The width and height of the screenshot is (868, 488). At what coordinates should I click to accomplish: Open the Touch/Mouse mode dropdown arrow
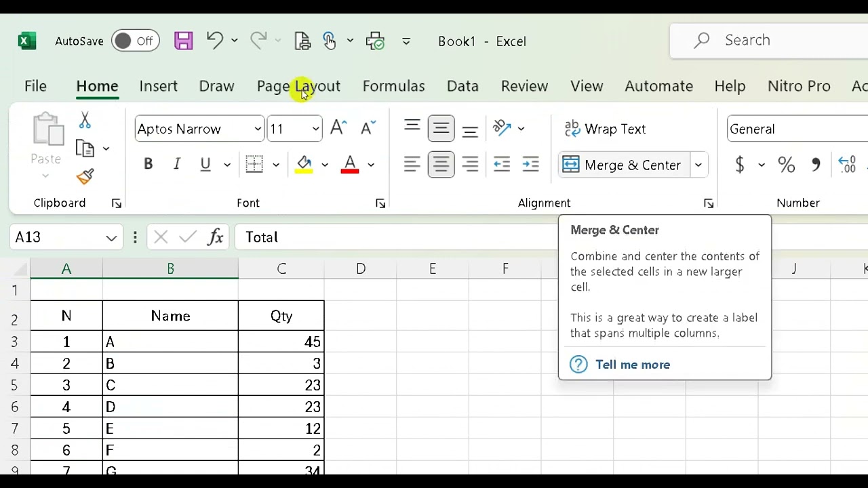(x=350, y=41)
